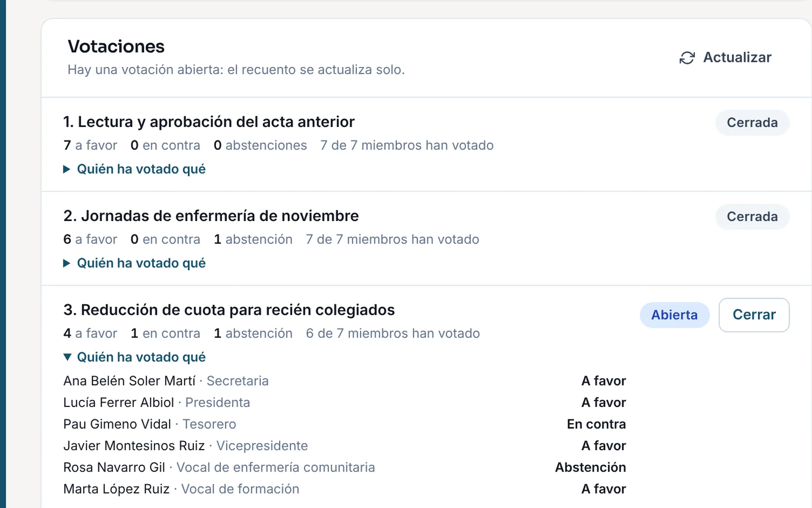Select title '3. Reducción de cuota para recién colegiados'

coord(229,310)
